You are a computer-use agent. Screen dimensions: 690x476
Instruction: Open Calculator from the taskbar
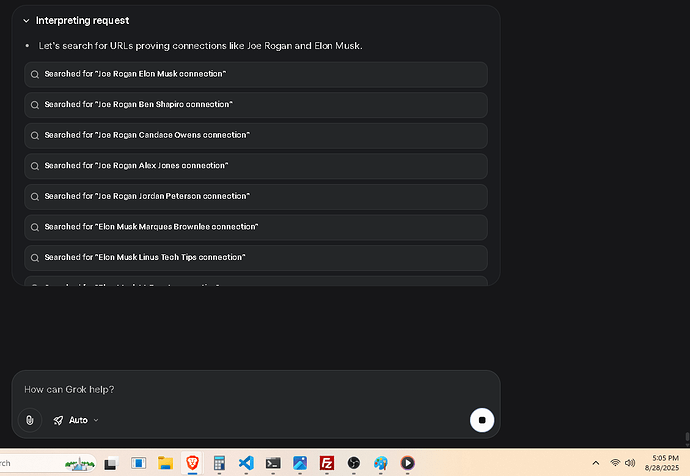[x=219, y=463]
